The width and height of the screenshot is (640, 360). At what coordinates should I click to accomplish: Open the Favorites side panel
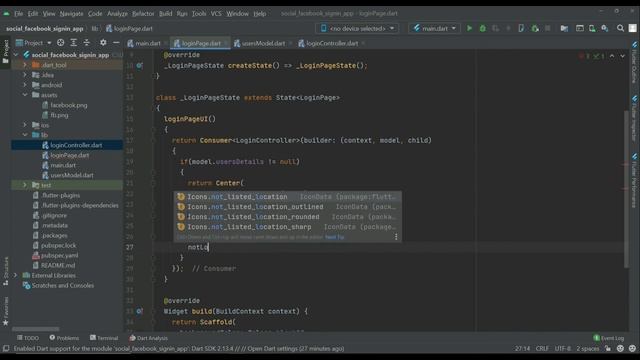click(x=6, y=311)
